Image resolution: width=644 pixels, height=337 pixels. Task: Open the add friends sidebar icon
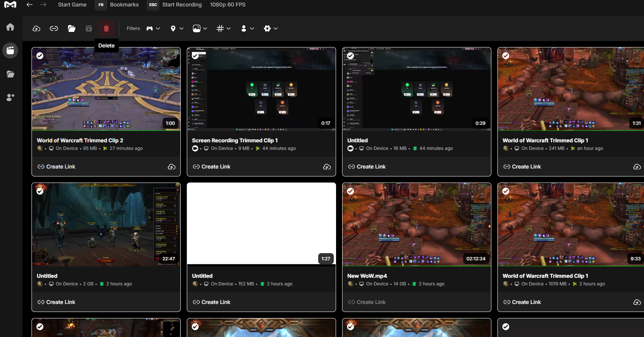tap(10, 98)
